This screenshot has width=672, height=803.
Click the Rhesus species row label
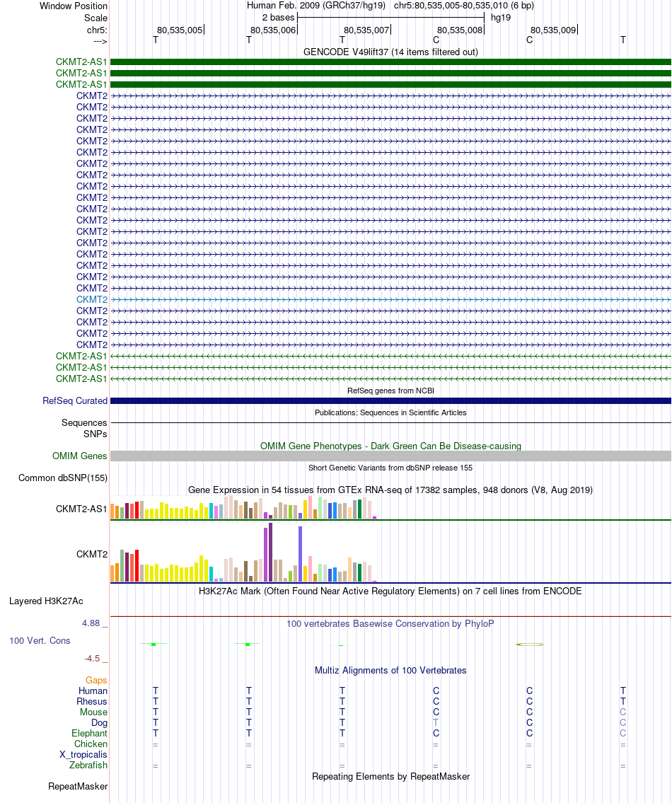(92, 702)
